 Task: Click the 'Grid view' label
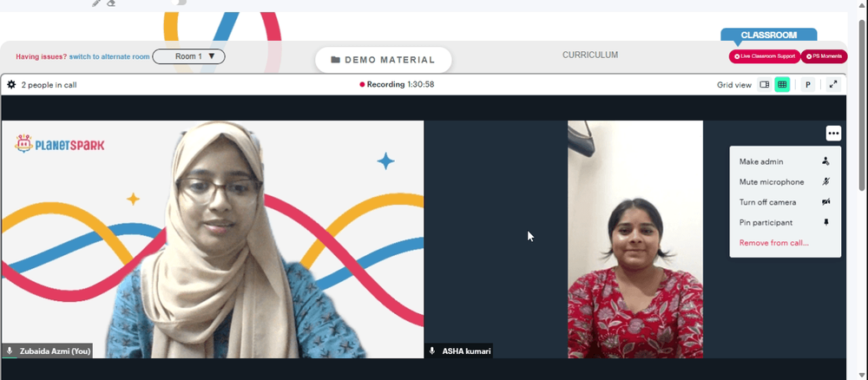[734, 85]
